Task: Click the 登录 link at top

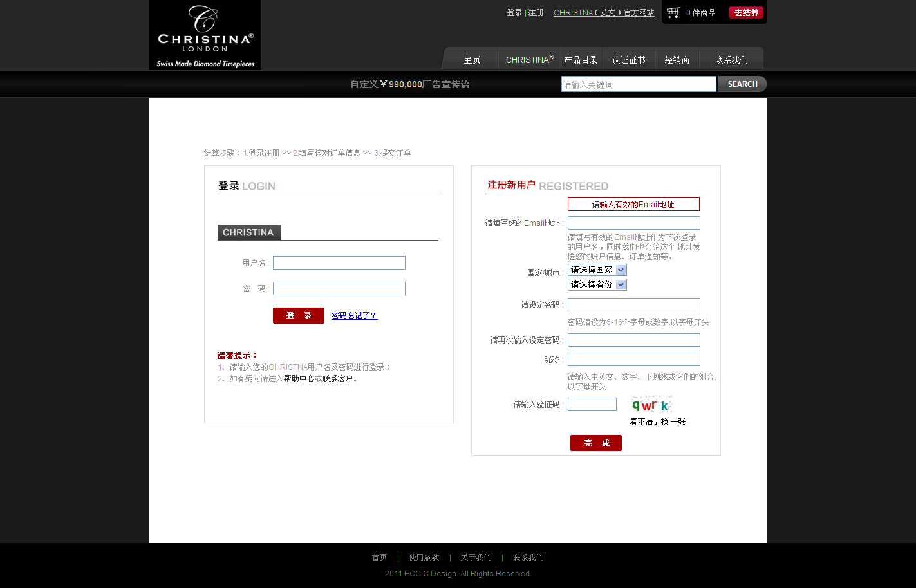Action: point(514,13)
